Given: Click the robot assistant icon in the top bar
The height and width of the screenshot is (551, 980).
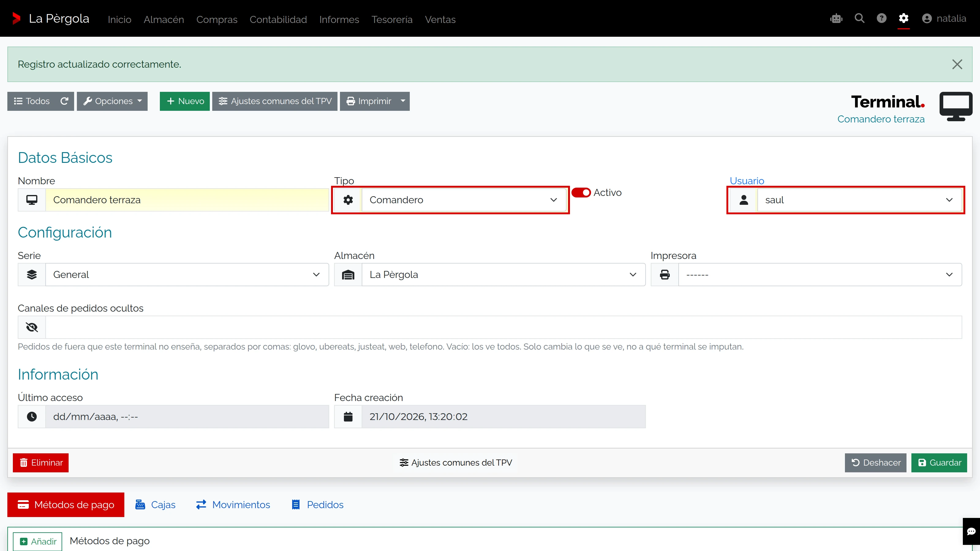Looking at the screenshot, I should pos(836,18).
